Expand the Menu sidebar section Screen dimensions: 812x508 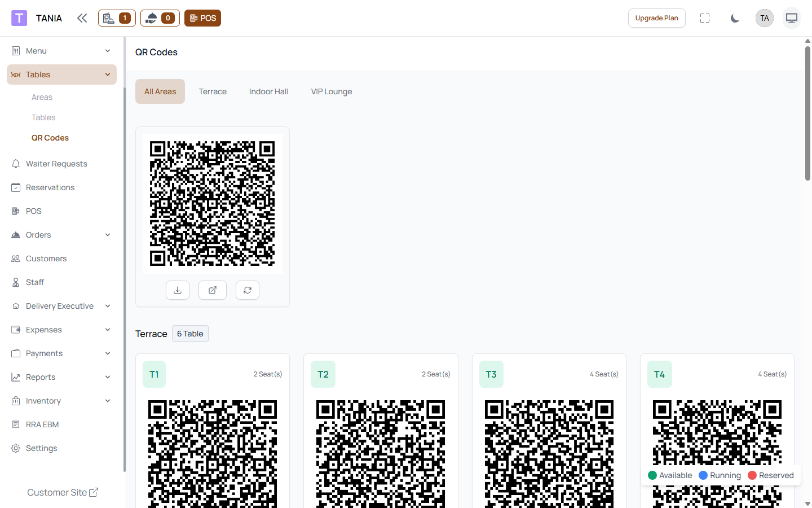[x=61, y=51]
